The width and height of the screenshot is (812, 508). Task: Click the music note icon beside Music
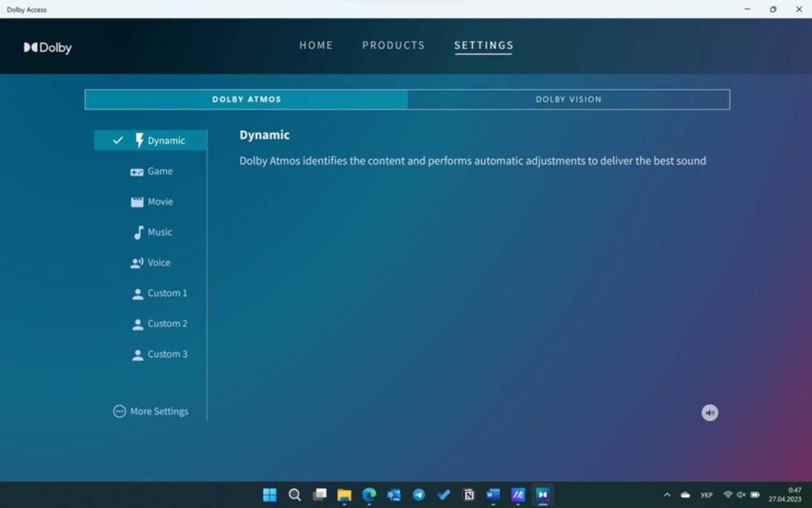(138, 233)
